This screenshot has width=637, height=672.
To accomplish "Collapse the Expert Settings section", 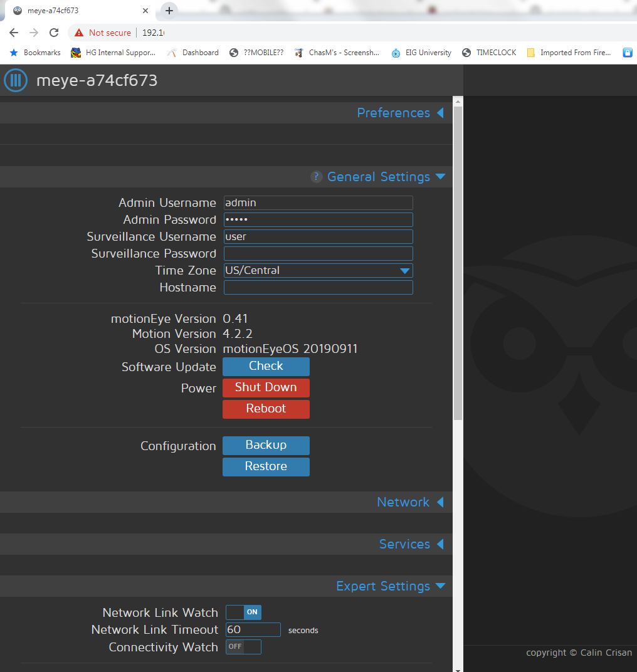I will [x=390, y=586].
